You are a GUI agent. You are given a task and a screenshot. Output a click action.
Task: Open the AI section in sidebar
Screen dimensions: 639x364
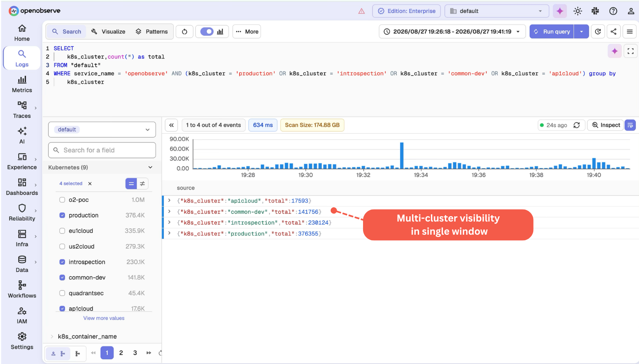click(x=22, y=135)
